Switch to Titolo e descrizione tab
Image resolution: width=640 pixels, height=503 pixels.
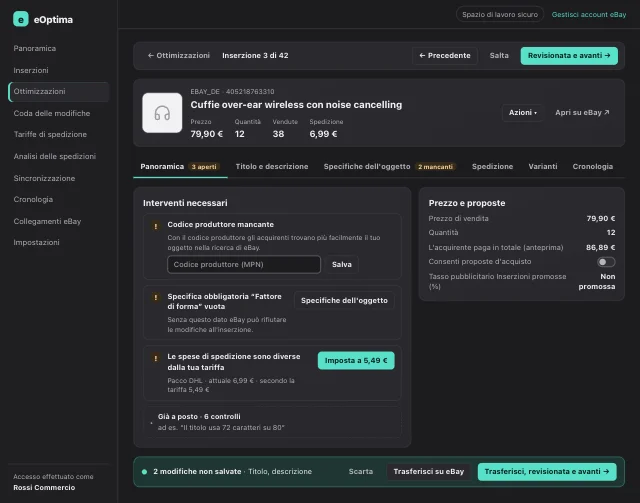point(272,167)
